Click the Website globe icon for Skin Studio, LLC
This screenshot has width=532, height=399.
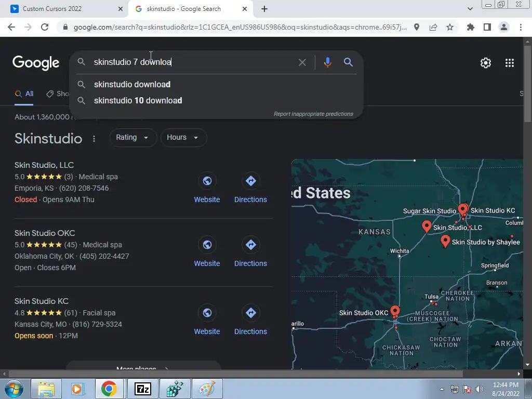coord(207,181)
